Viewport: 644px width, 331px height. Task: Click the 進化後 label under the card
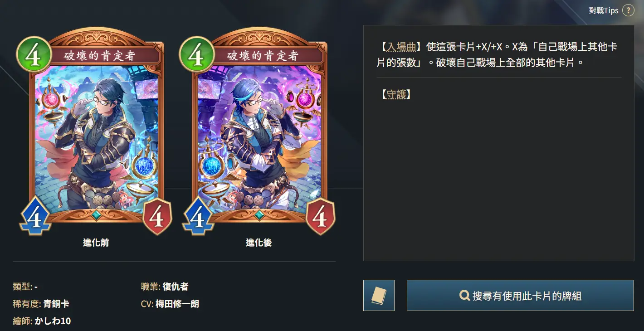pos(259,243)
